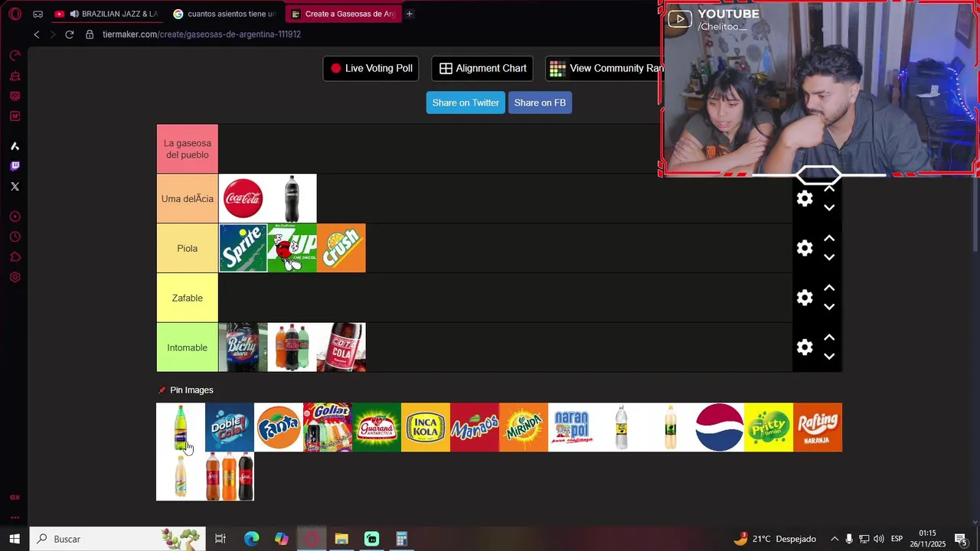This screenshot has height=551, width=980.
Task: Select Mirinda thumbnail
Action: point(524,428)
